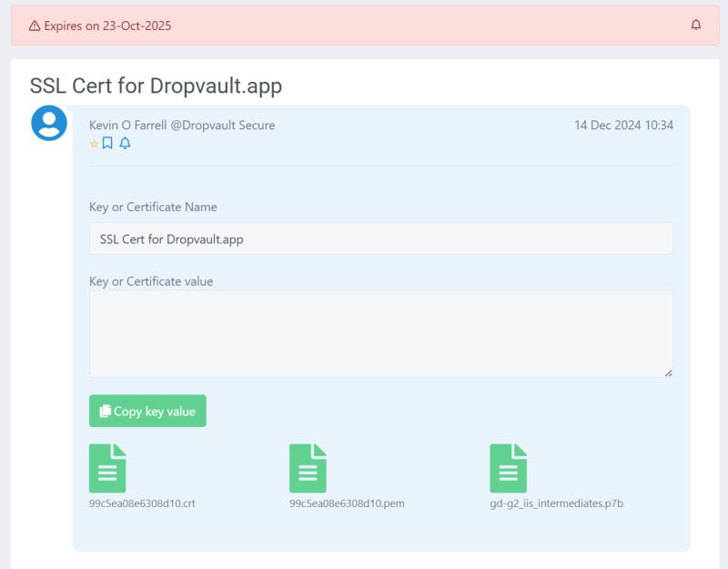Open the 99c5ea08e6308d10.pem file icon
The width and height of the screenshot is (728, 569).
pos(308,468)
